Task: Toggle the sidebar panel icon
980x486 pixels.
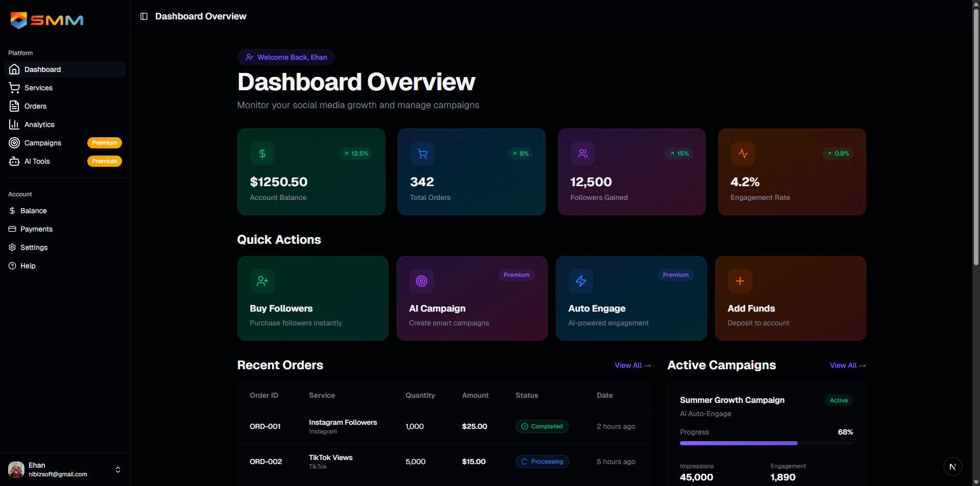Action: [144, 16]
